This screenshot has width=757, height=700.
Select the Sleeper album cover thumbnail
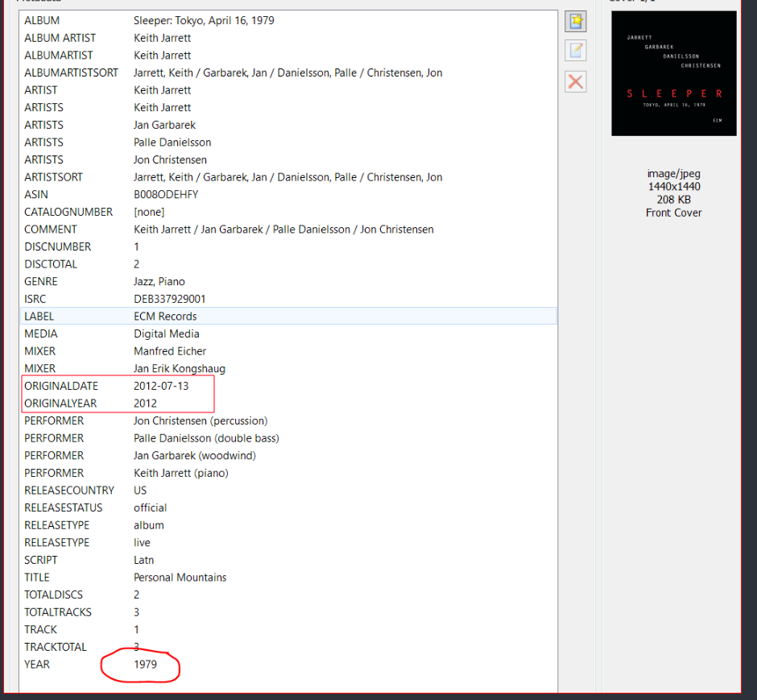tap(674, 73)
